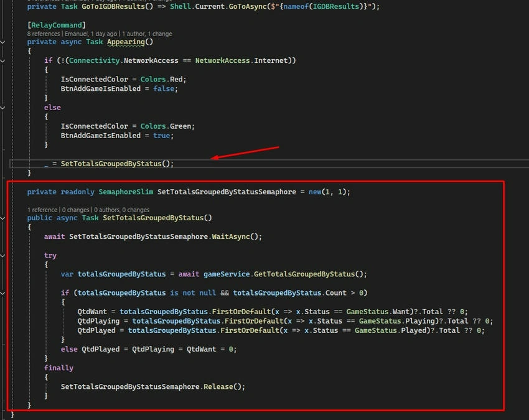Collapse the else block fold chevron
The width and height of the screenshot is (529, 420).
coord(2,108)
